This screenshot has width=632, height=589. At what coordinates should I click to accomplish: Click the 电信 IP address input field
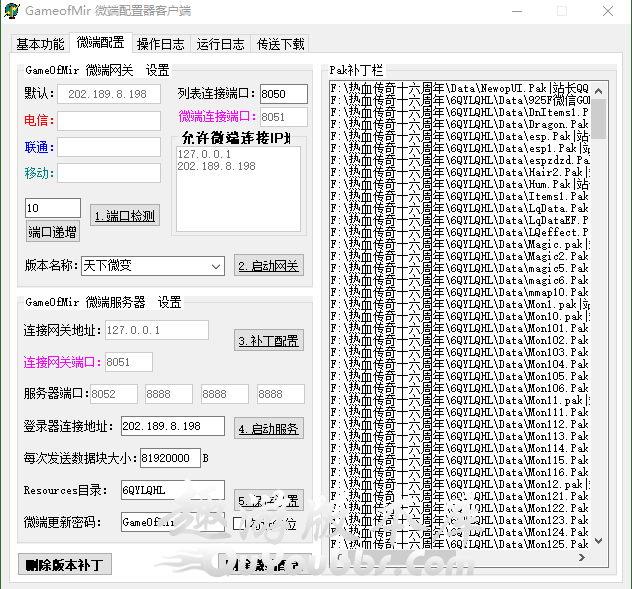click(x=108, y=121)
